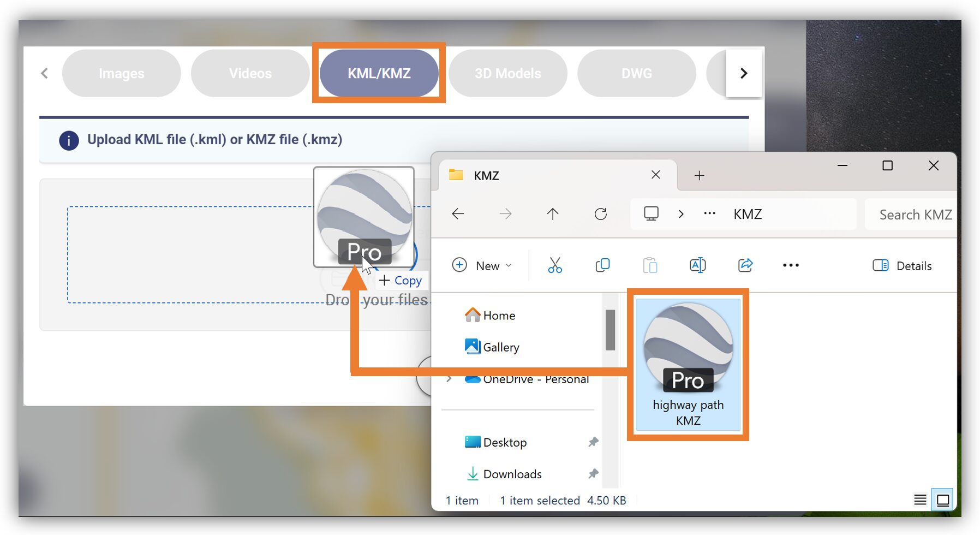The width and height of the screenshot is (980, 535).
Task: Click the This PC monitor icon in address bar
Action: pos(651,213)
